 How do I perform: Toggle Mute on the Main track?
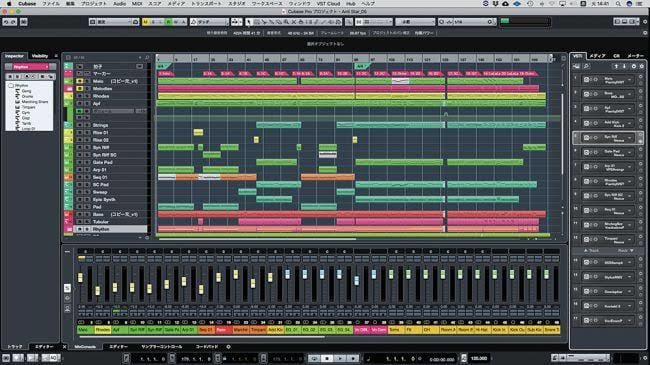click(80, 81)
